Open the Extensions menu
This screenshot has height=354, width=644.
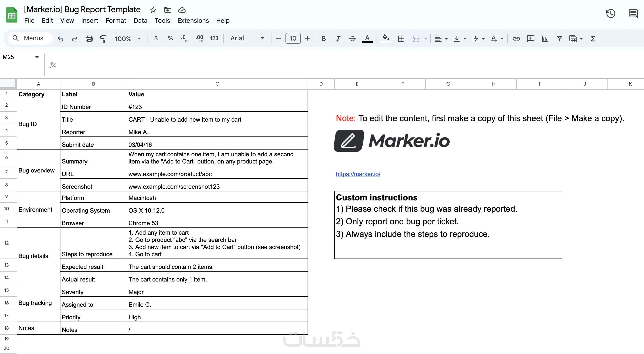(193, 20)
